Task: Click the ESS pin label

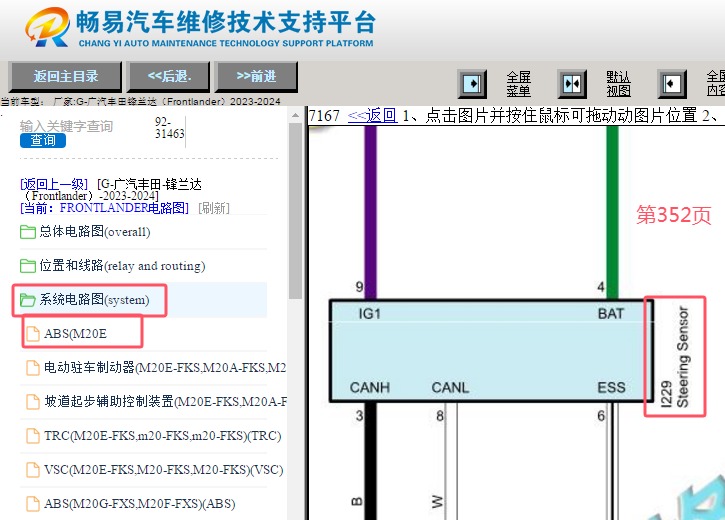Action: click(x=611, y=387)
